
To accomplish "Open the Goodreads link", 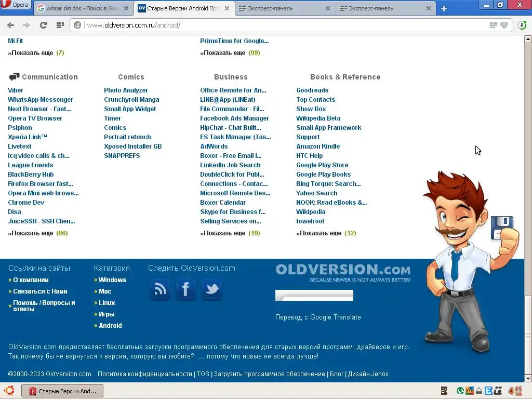I will click(x=312, y=90).
